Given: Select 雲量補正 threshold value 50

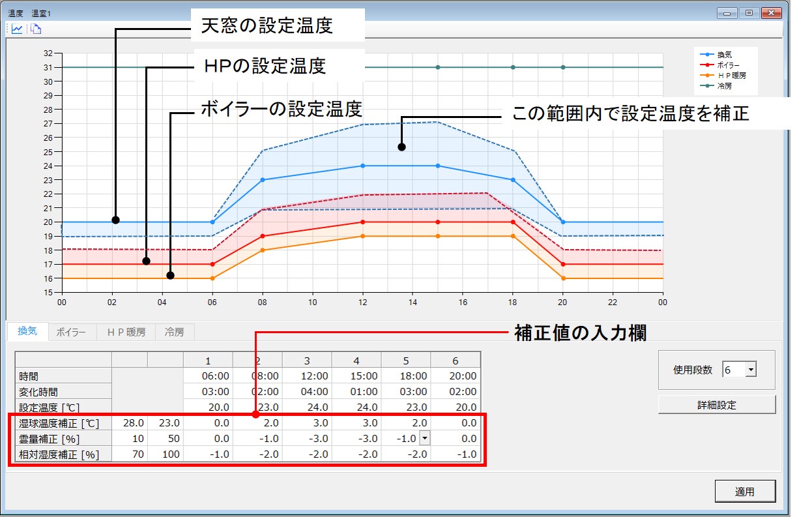Looking at the screenshot, I should [166, 439].
